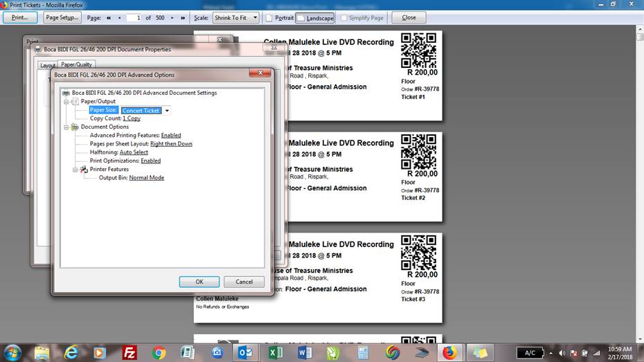The width and height of the screenshot is (644, 362).
Task: Launch Internet Explorer from the taskbar
Action: coord(71,352)
